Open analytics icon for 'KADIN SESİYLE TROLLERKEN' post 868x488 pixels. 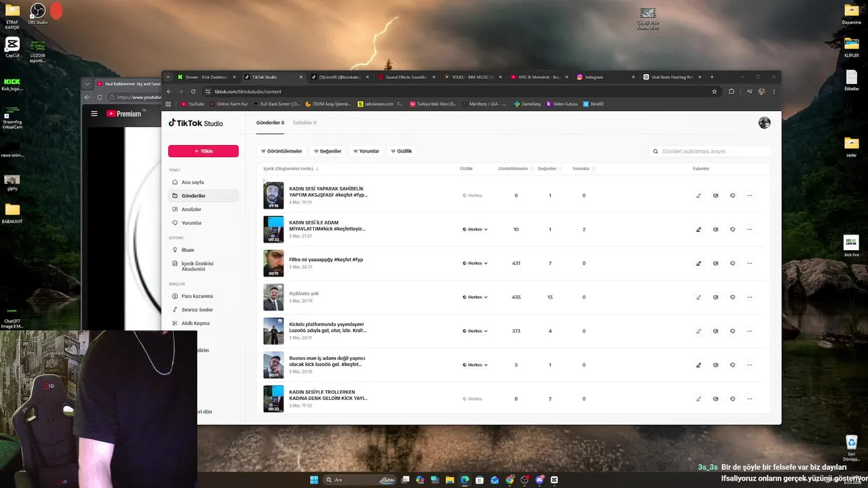715,399
